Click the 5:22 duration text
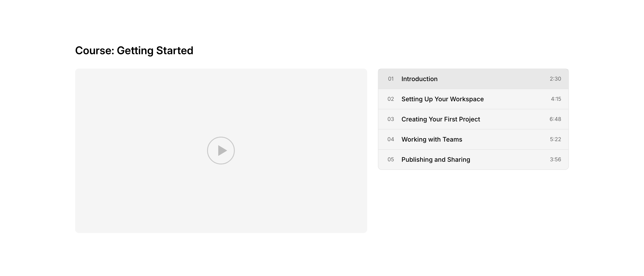 (555, 140)
